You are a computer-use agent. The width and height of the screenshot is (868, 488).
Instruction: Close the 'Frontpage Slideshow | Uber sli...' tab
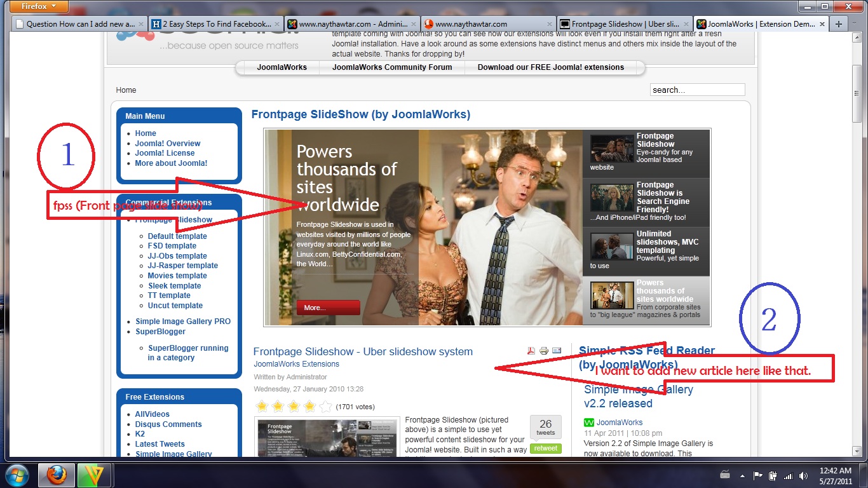(686, 24)
